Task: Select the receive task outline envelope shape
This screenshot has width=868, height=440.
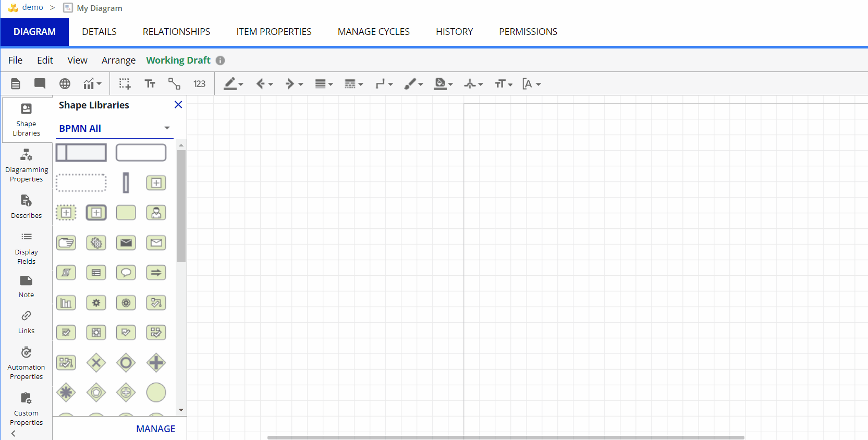Action: point(156,242)
